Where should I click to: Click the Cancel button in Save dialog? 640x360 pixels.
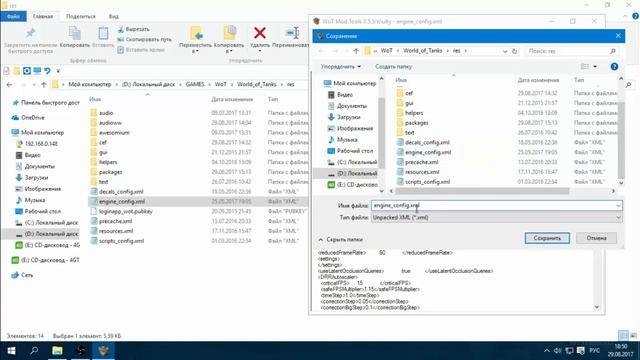596,238
